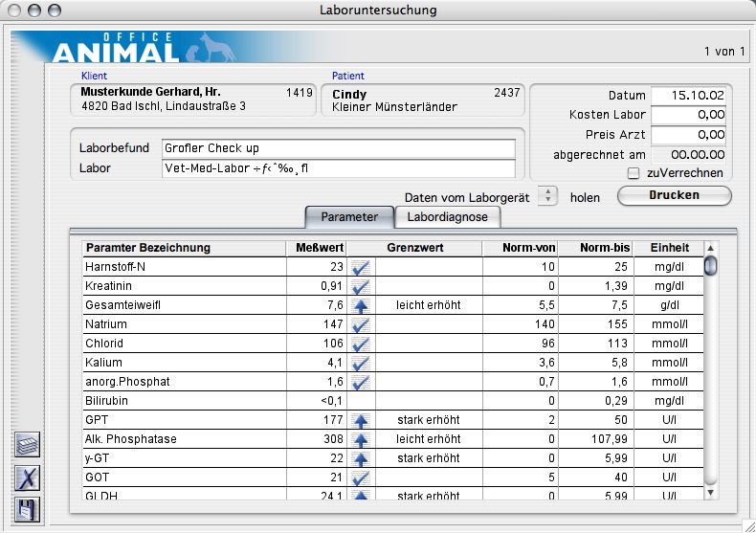
Task: Click the cancel X icon in sidebar
Action: [x=29, y=478]
